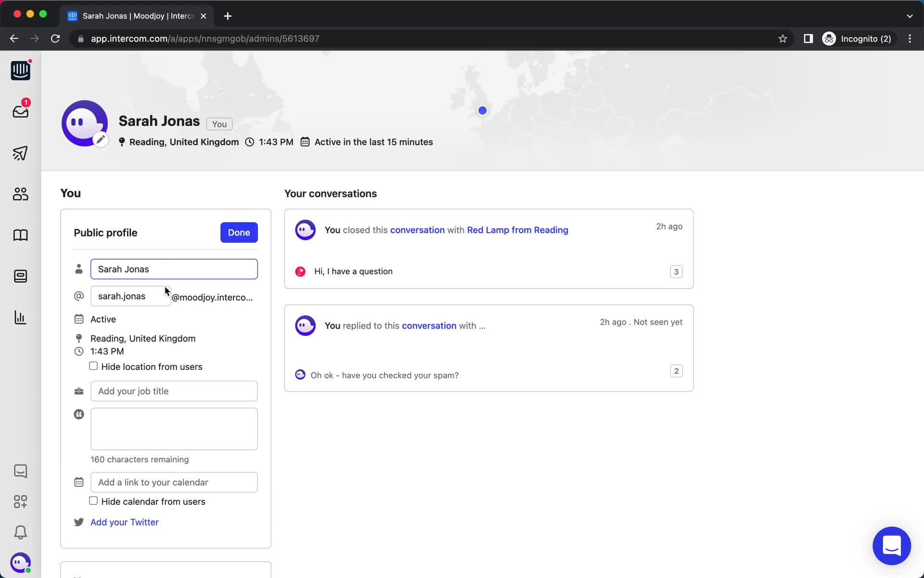Click the Twitter bird icon
Image resolution: width=924 pixels, height=578 pixels.
[x=79, y=522]
